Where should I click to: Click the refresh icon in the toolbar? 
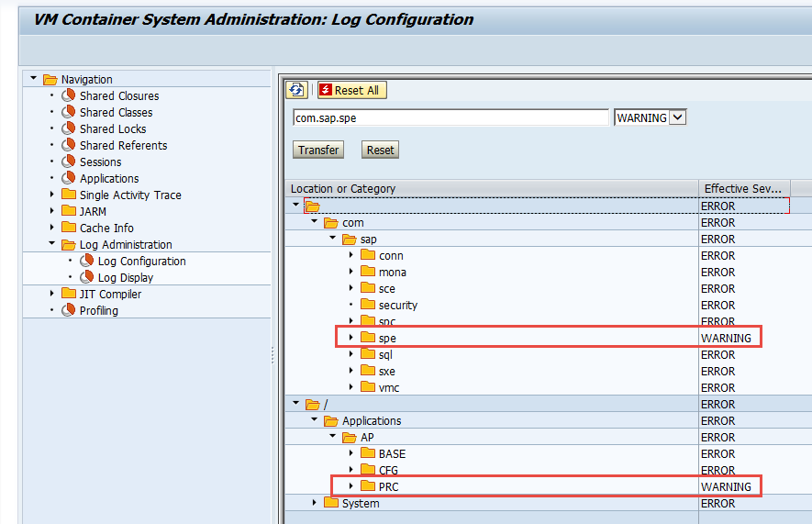pyautogui.click(x=296, y=90)
